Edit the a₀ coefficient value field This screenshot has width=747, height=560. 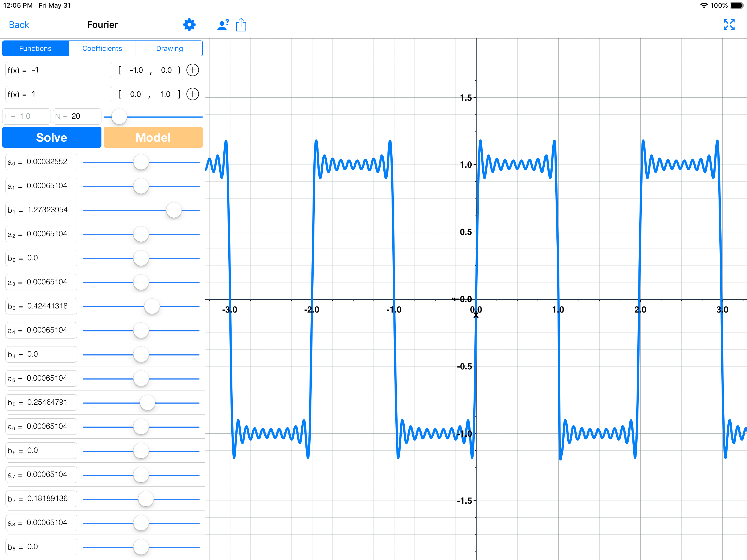42,162
